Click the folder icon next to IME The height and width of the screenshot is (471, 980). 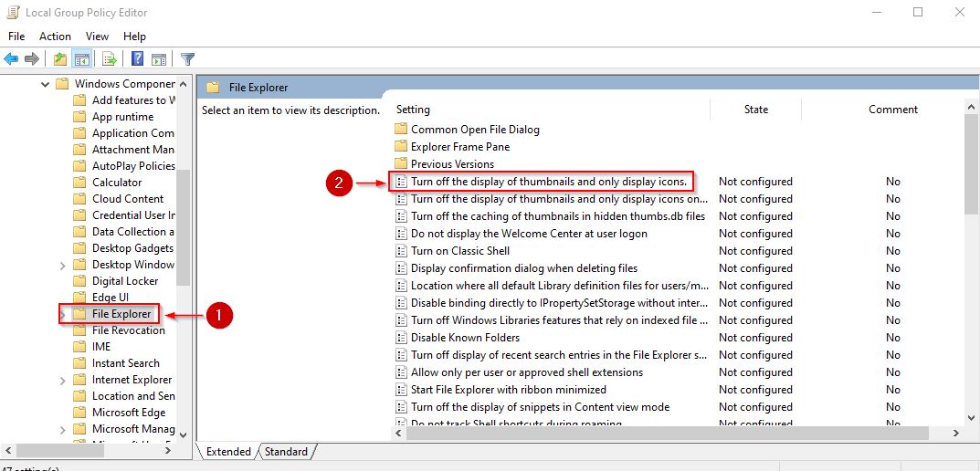(x=79, y=347)
